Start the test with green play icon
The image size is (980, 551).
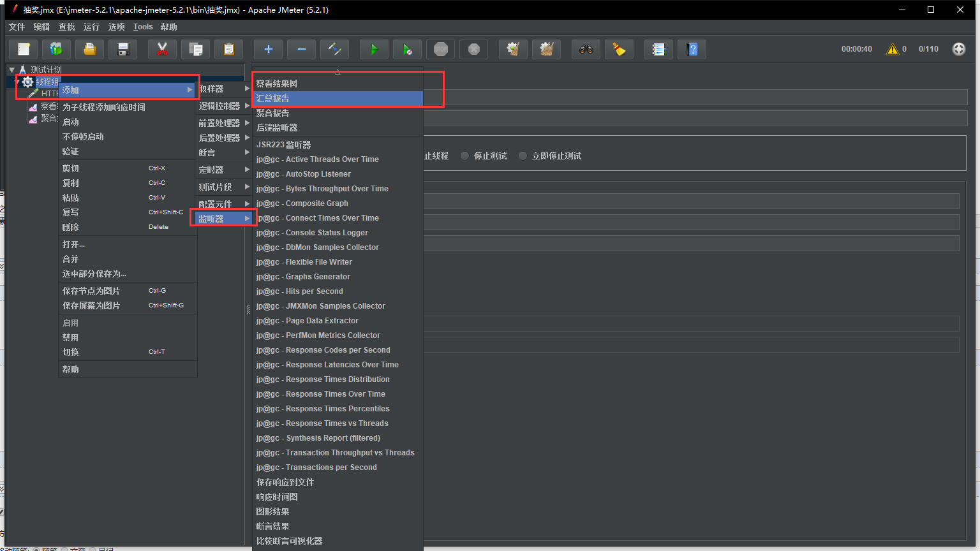[x=374, y=49]
